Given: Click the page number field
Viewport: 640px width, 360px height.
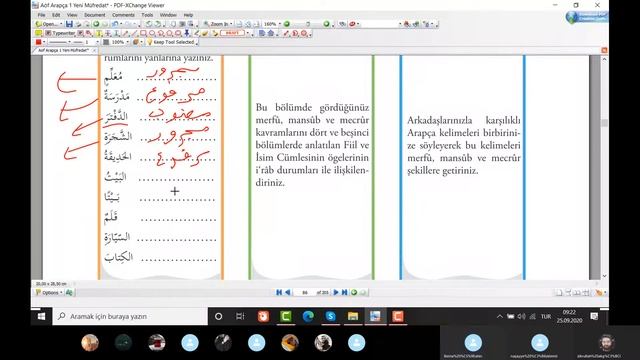Looking at the screenshot, I should (x=305, y=292).
